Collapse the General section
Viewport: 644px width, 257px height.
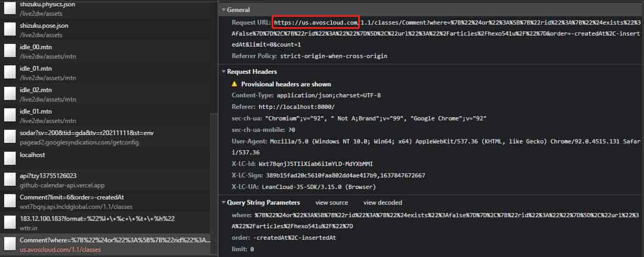click(x=223, y=10)
